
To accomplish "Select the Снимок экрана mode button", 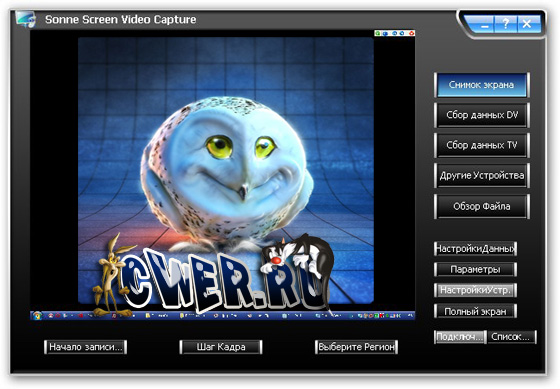I will click(481, 85).
